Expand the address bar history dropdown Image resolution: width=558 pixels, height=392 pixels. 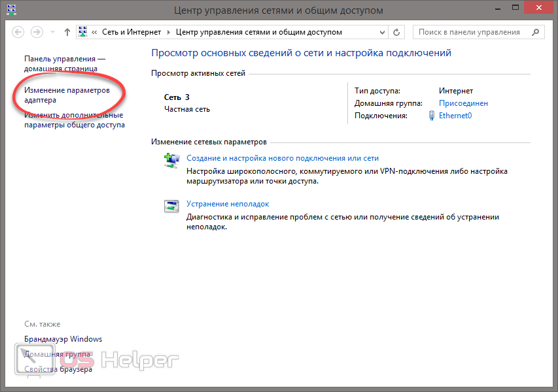[381, 32]
